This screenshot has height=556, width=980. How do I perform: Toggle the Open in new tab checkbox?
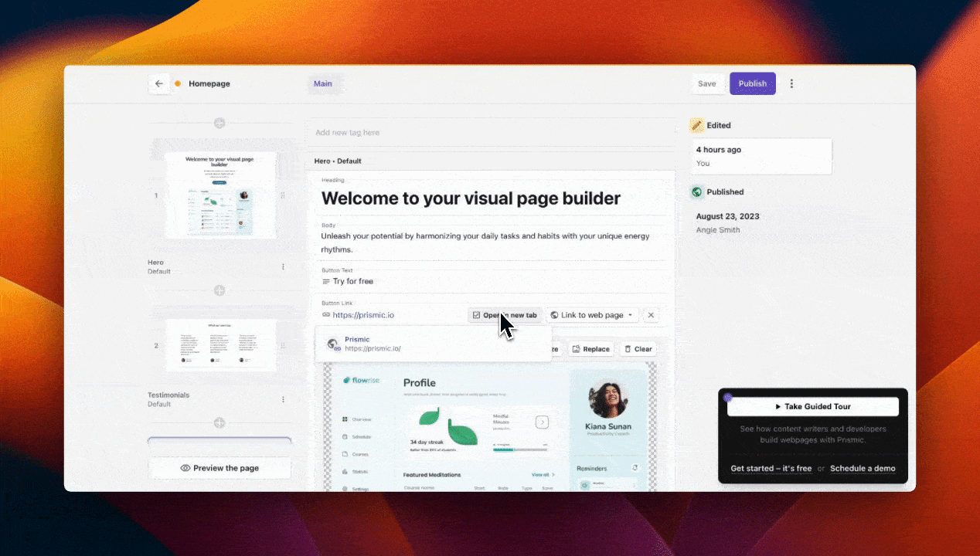coord(477,315)
